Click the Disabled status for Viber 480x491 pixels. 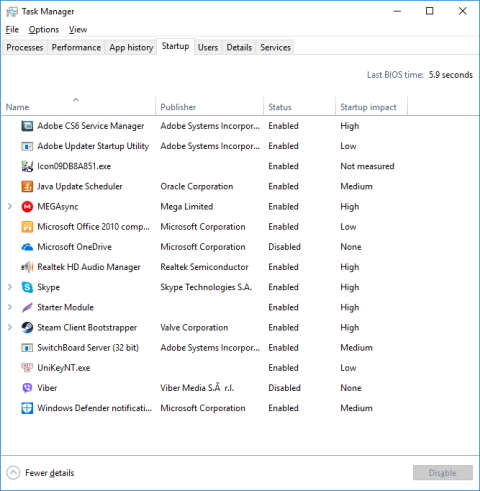(284, 388)
